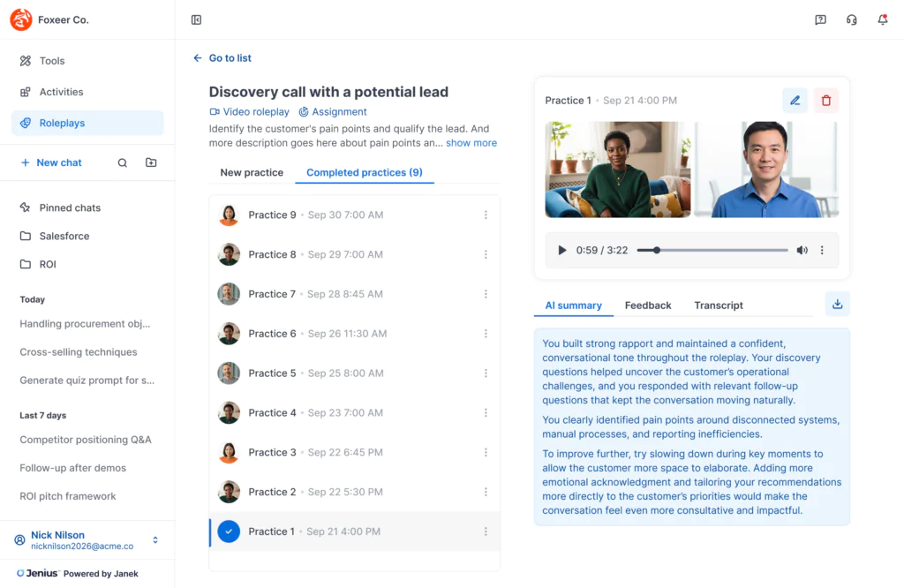Click the blue checkmark on Practice 1
The image size is (904, 588).
(229, 531)
